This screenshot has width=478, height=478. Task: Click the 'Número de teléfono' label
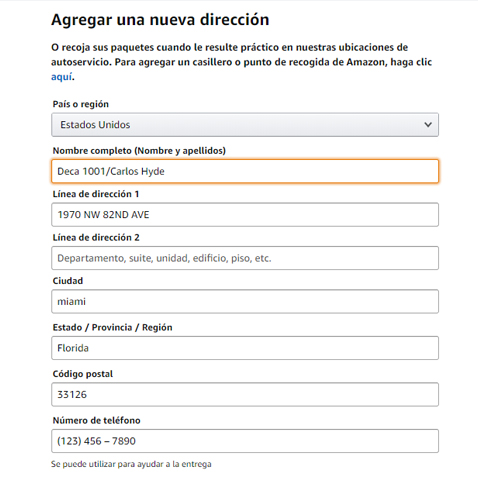point(96,421)
